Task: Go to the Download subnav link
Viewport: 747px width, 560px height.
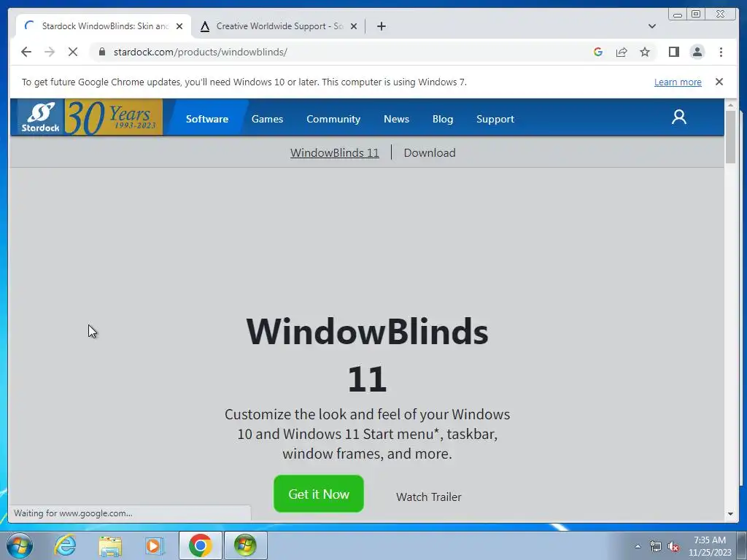Action: [x=429, y=153]
